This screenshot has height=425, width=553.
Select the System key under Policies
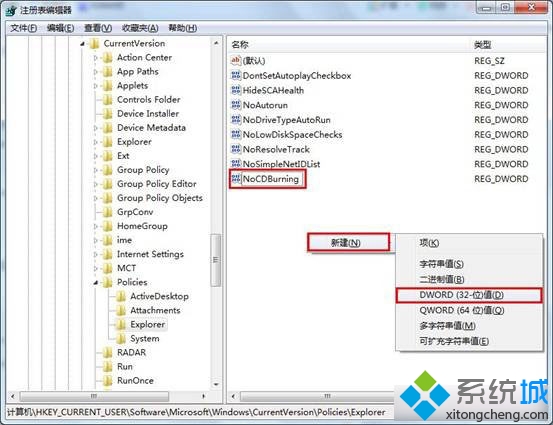[x=145, y=339]
